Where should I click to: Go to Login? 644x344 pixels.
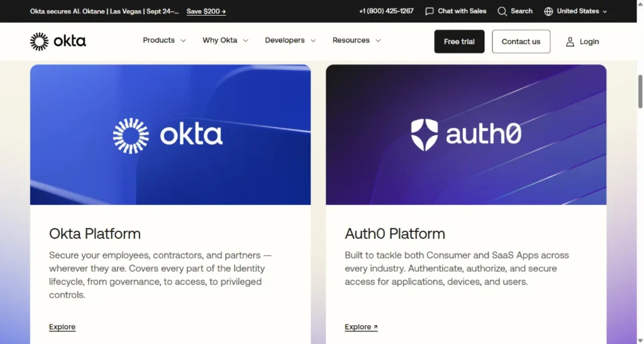pos(589,42)
